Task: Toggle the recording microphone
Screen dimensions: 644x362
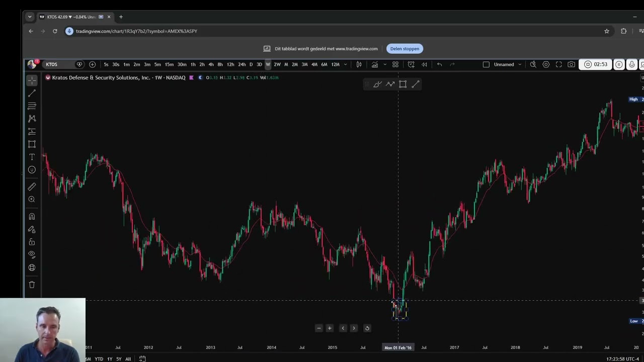Action: click(632, 64)
